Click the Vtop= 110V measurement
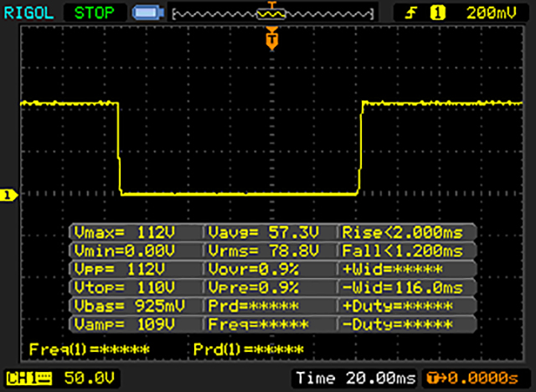The width and height of the screenshot is (536, 392). click(125, 287)
